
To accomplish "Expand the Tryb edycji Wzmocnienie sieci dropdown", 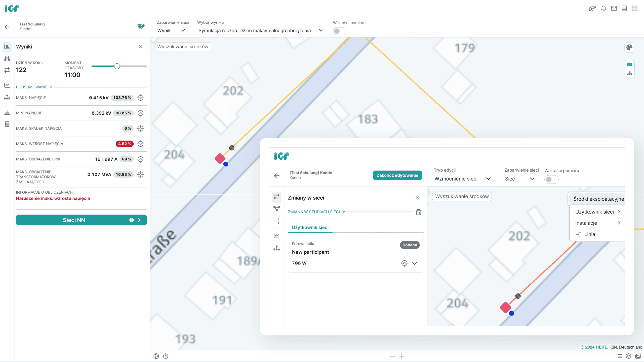I will tap(462, 179).
